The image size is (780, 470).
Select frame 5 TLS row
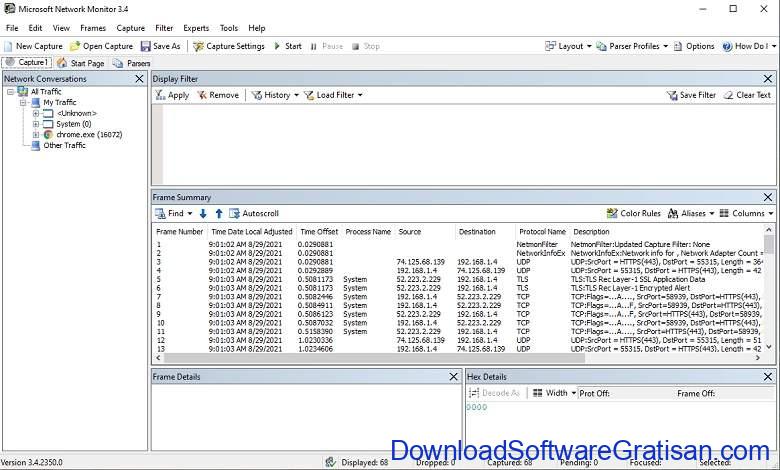[x=459, y=280]
